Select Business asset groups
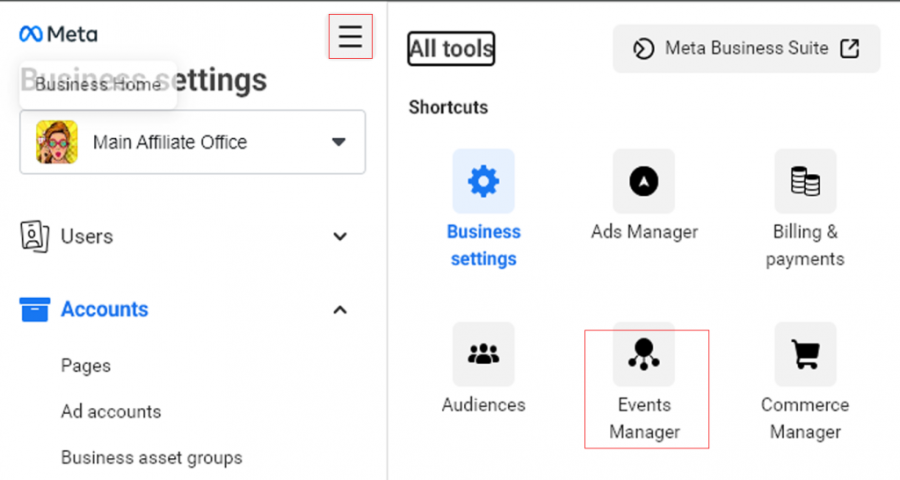The image size is (900, 480). [x=152, y=458]
